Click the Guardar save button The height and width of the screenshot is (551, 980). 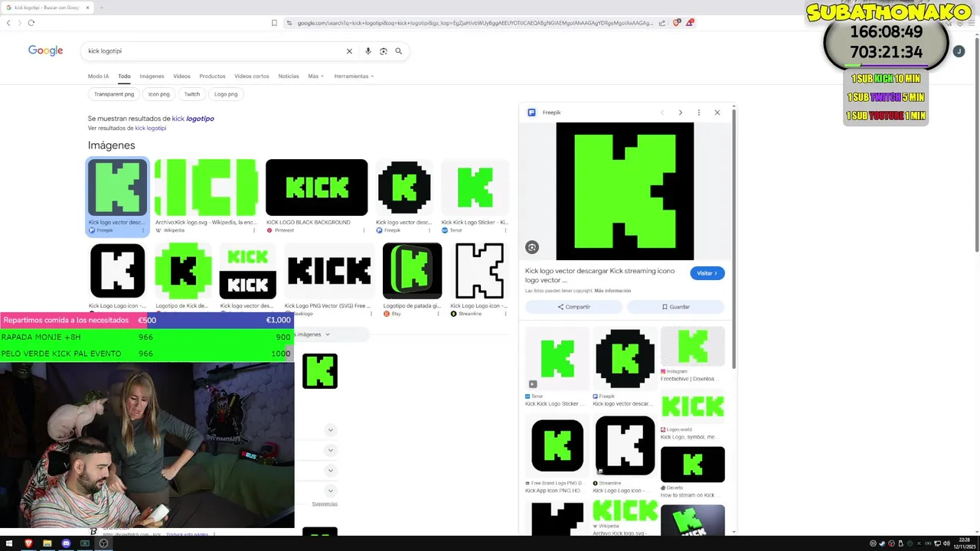[675, 307]
